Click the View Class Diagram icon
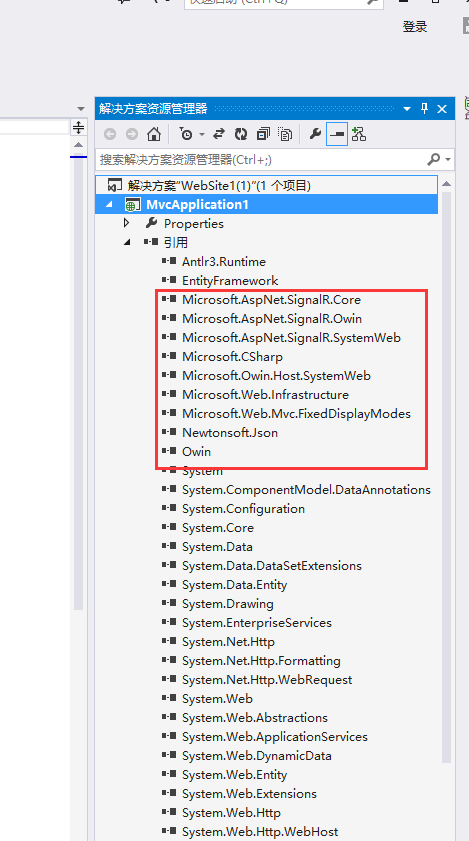This screenshot has height=841, width=469. coord(358,134)
